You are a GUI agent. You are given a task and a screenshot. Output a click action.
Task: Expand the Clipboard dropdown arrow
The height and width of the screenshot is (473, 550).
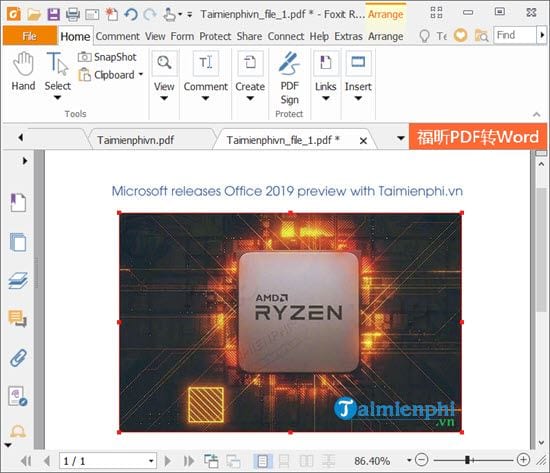tap(141, 74)
